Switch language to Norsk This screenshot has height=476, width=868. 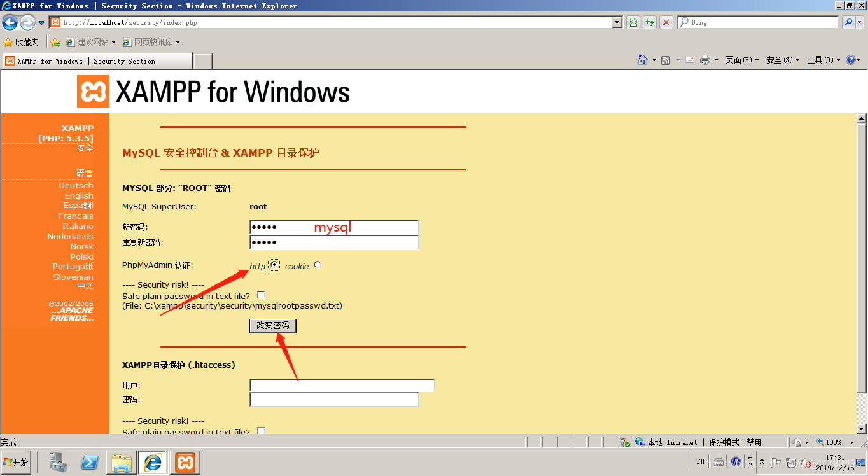[x=82, y=246]
